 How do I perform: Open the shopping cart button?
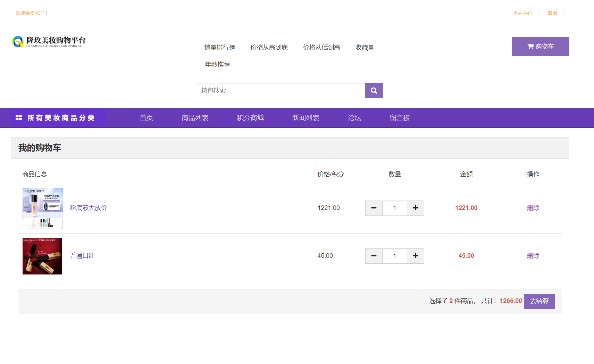[x=540, y=46]
